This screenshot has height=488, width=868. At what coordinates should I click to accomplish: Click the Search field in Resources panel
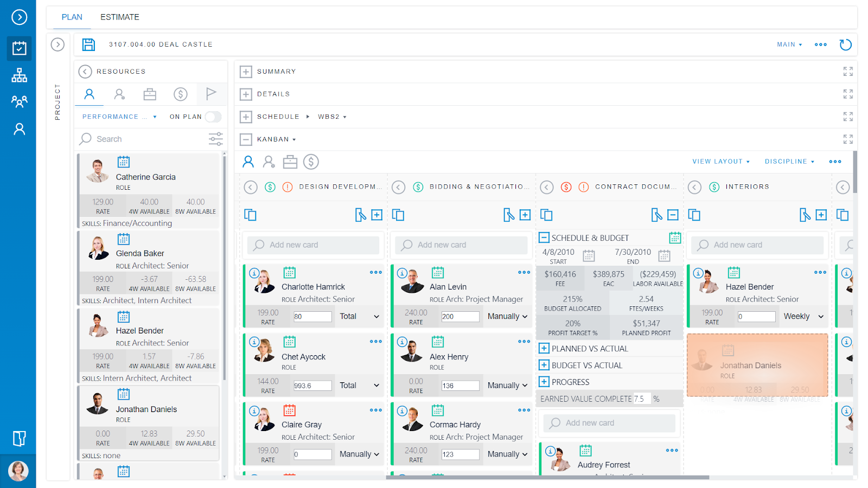144,139
